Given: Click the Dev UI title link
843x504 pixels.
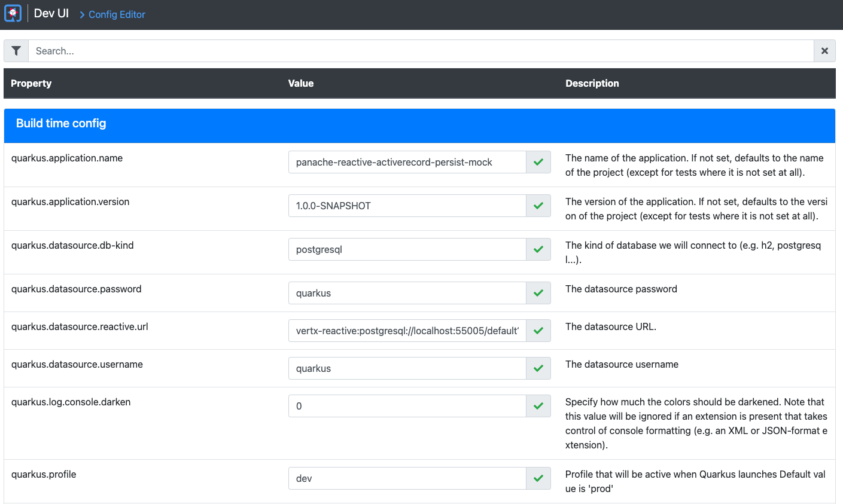Looking at the screenshot, I should click(51, 14).
